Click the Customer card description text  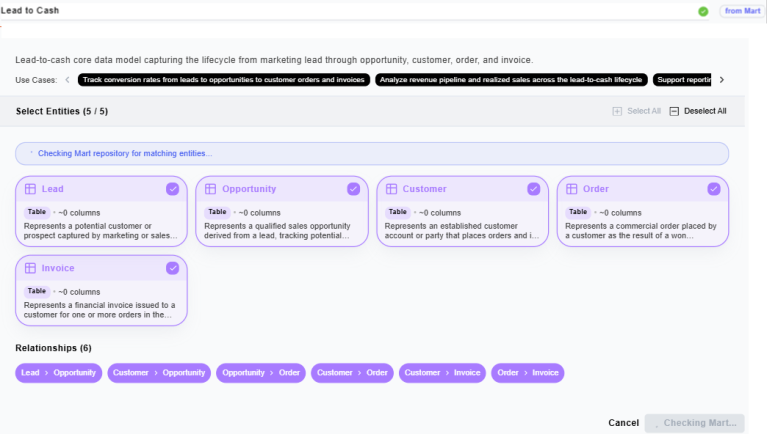pyautogui.click(x=461, y=231)
